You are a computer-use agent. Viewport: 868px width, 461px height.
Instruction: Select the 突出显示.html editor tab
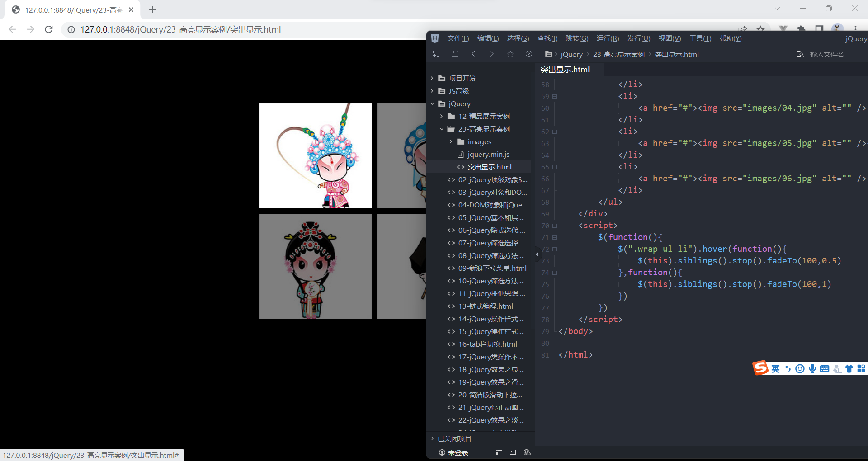[565, 69]
